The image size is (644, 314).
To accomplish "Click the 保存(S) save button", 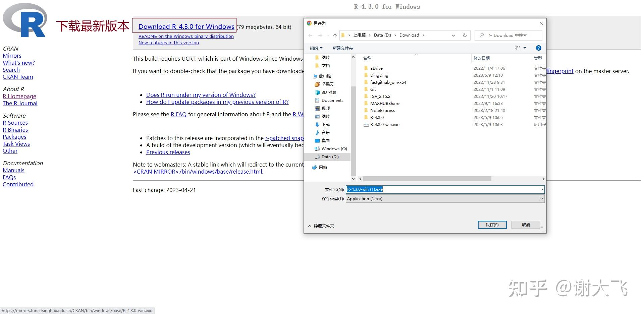I will (492, 225).
